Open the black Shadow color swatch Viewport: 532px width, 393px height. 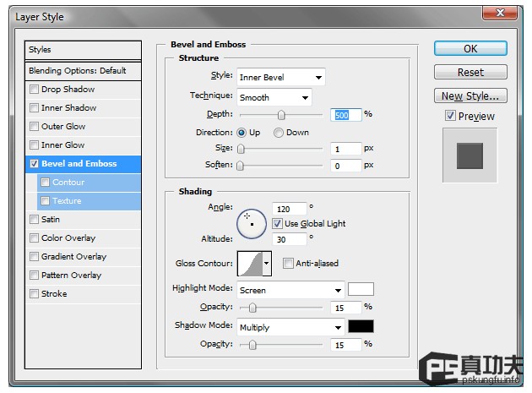coord(361,326)
